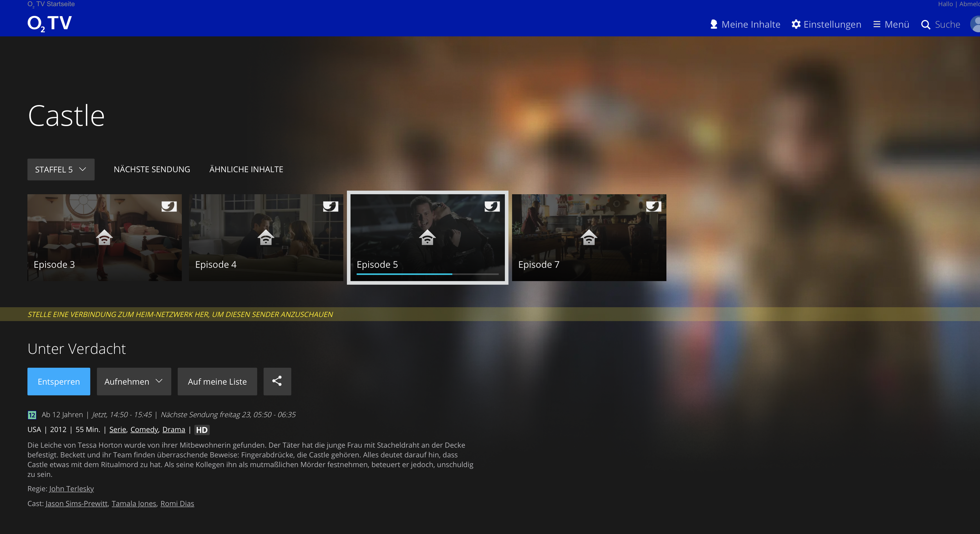Open the Menü hamburger menu
Screen dimensions: 980x534
point(891,24)
